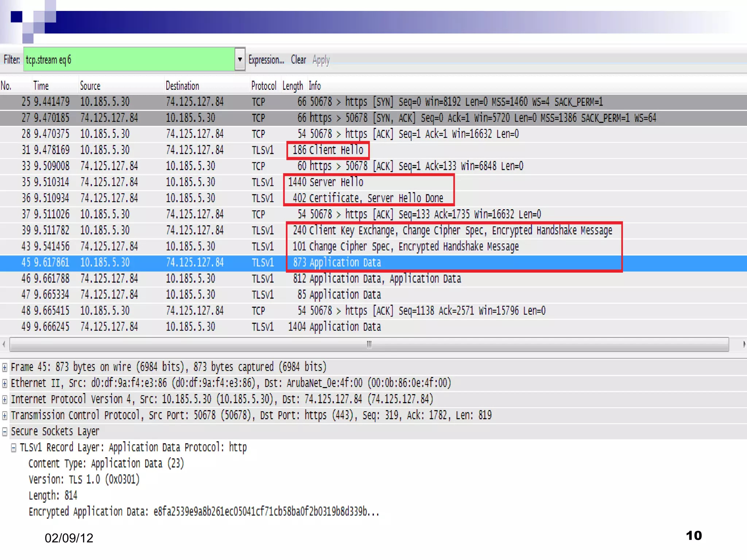Image resolution: width=747 pixels, height=560 pixels.
Task: Open the filter history dropdown arrow
Action: [240, 59]
